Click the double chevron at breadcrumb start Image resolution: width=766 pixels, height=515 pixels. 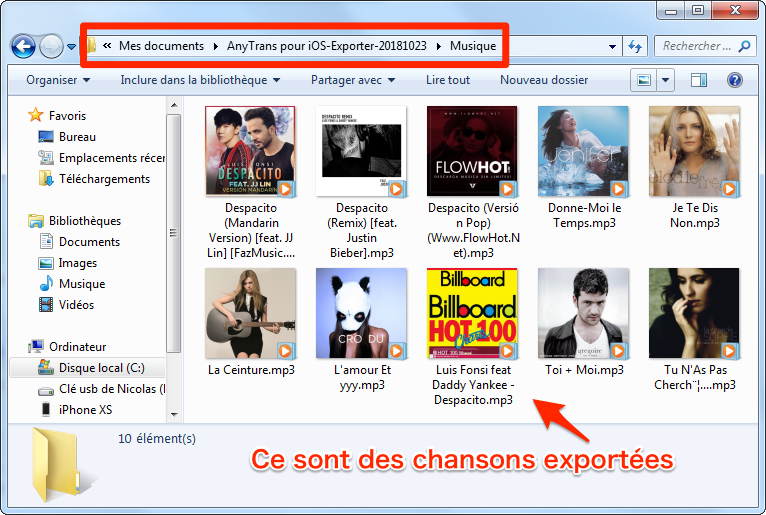pyautogui.click(x=107, y=46)
